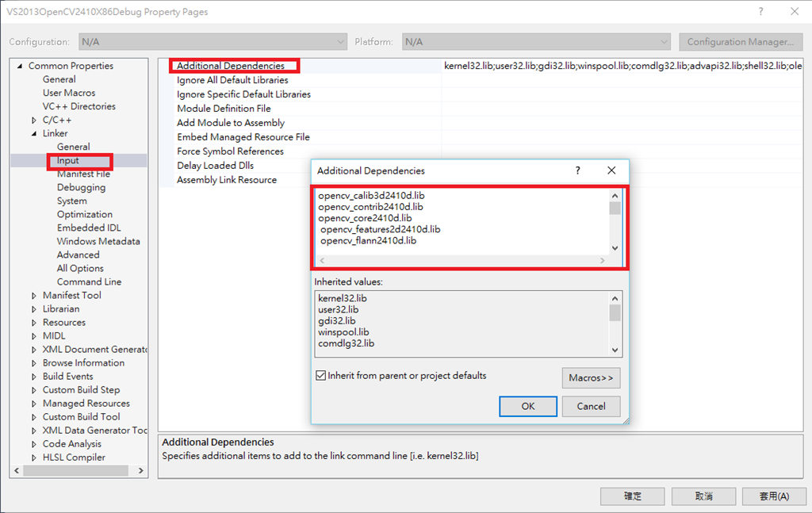812x513 pixels.
Task: Select General under Common Properties
Action: pos(59,79)
